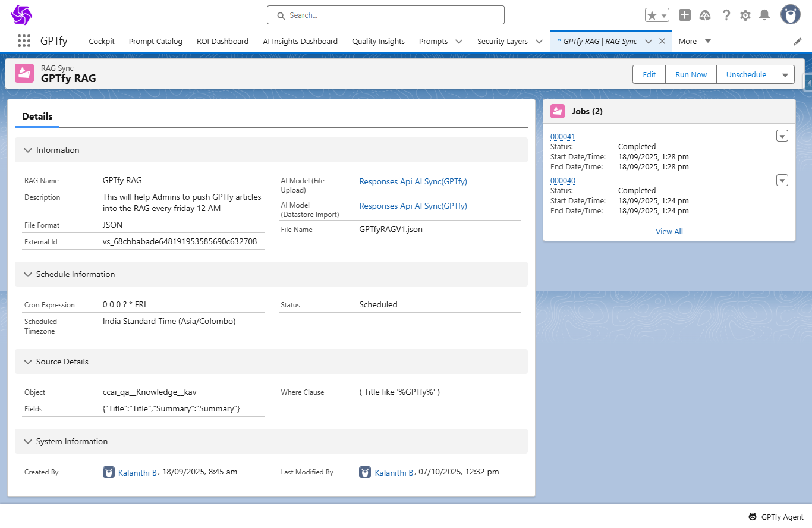812x528 pixels.
Task: Click the Favorites star icon
Action: click(x=652, y=15)
